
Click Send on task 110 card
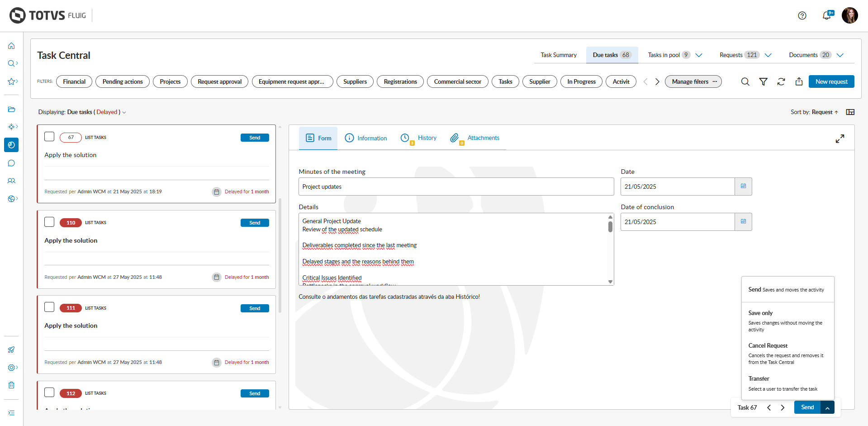coord(255,223)
